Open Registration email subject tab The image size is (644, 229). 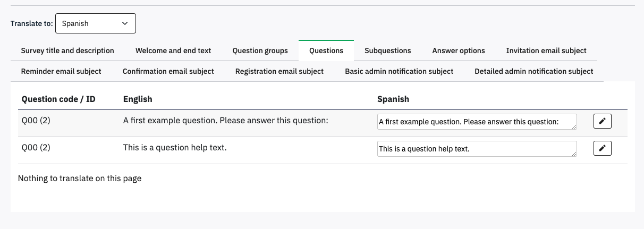click(279, 71)
